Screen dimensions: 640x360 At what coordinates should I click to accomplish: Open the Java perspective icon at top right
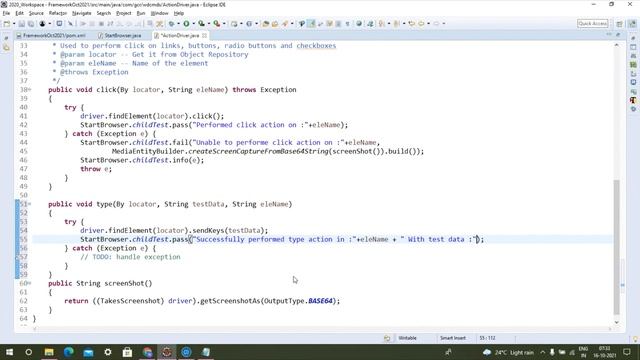pos(633,24)
